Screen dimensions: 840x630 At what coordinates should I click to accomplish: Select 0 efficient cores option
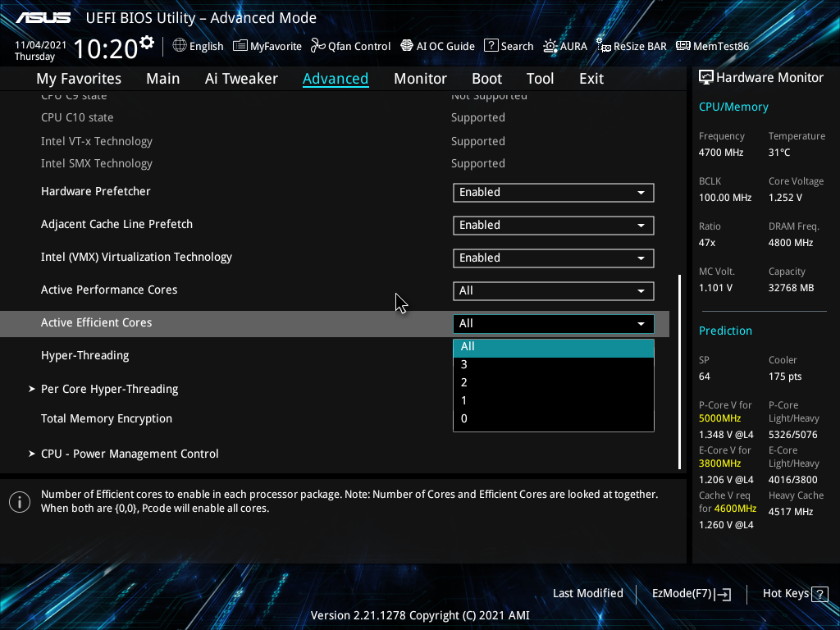click(x=554, y=419)
